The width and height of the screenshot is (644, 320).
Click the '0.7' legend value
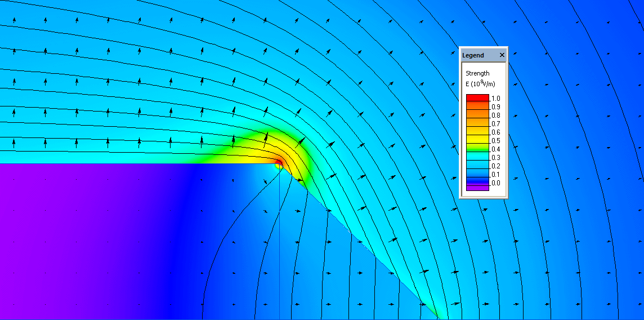[496, 123]
